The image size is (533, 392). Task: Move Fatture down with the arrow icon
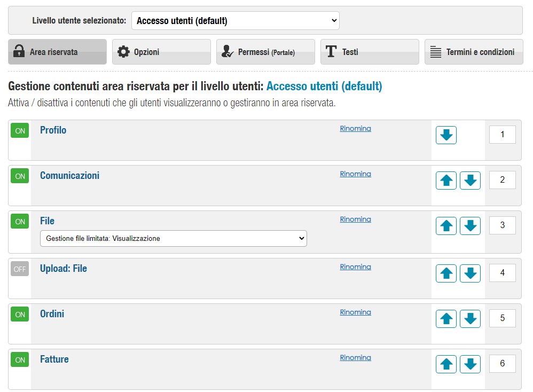(x=470, y=364)
